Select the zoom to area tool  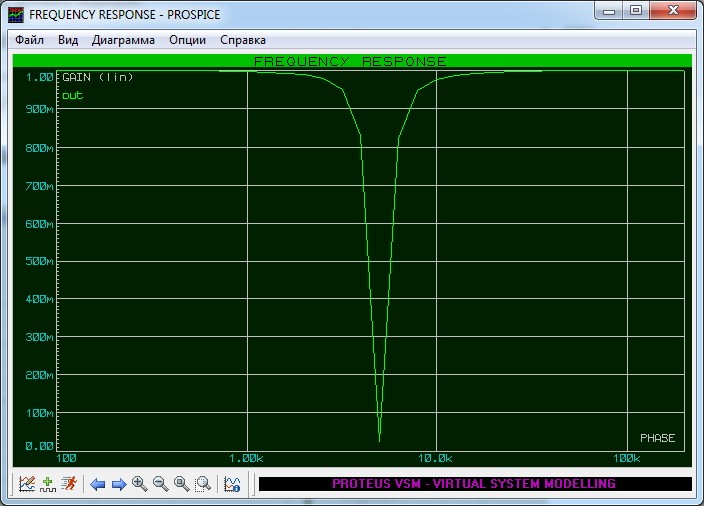pos(203,484)
